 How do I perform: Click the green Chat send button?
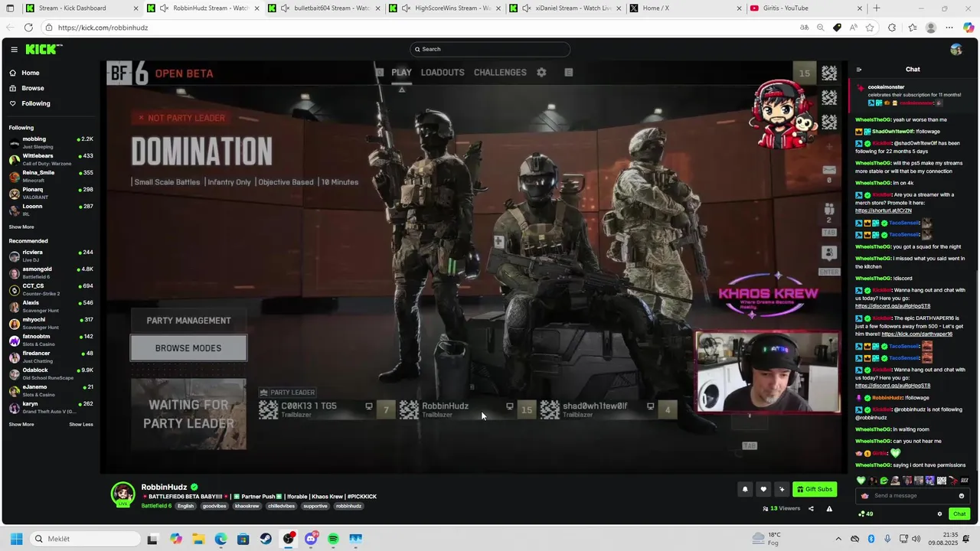[x=959, y=514]
